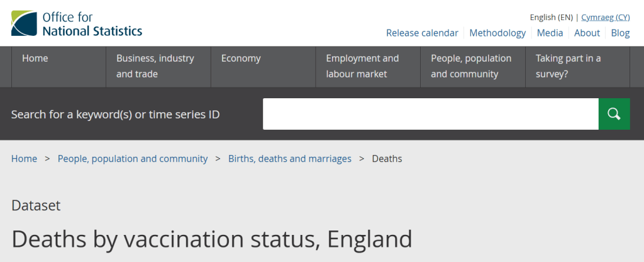Open the Release calendar link
The width and height of the screenshot is (644, 262).
coord(422,33)
